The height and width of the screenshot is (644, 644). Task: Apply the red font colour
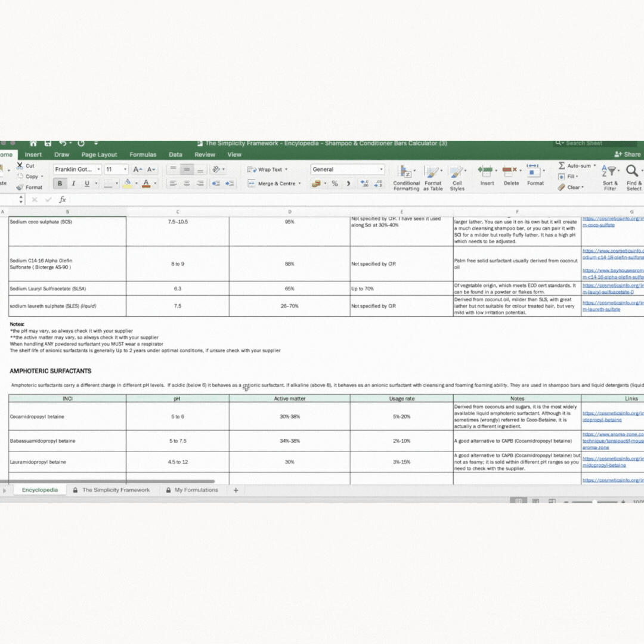point(146,184)
